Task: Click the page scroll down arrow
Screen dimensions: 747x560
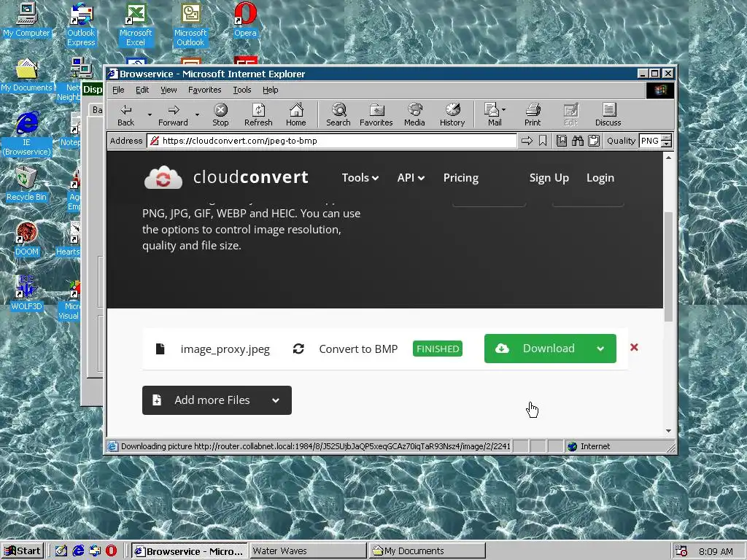Action: [668, 431]
